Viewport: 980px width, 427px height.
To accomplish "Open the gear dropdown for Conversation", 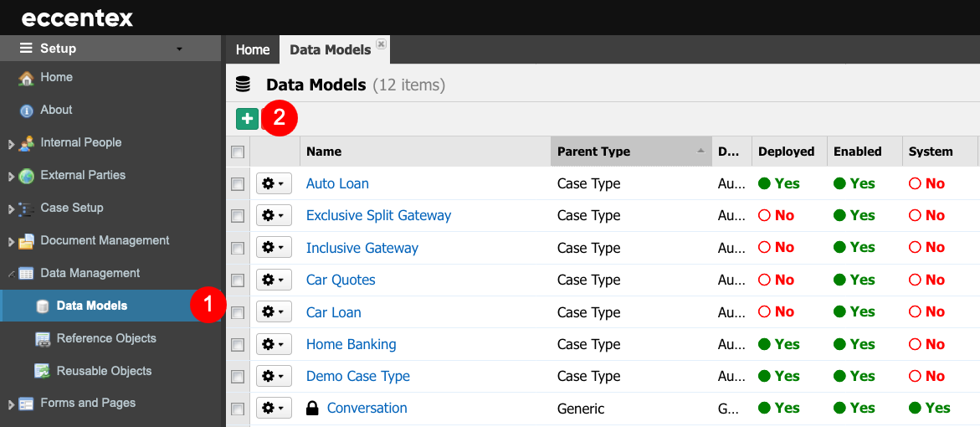I will pos(274,409).
